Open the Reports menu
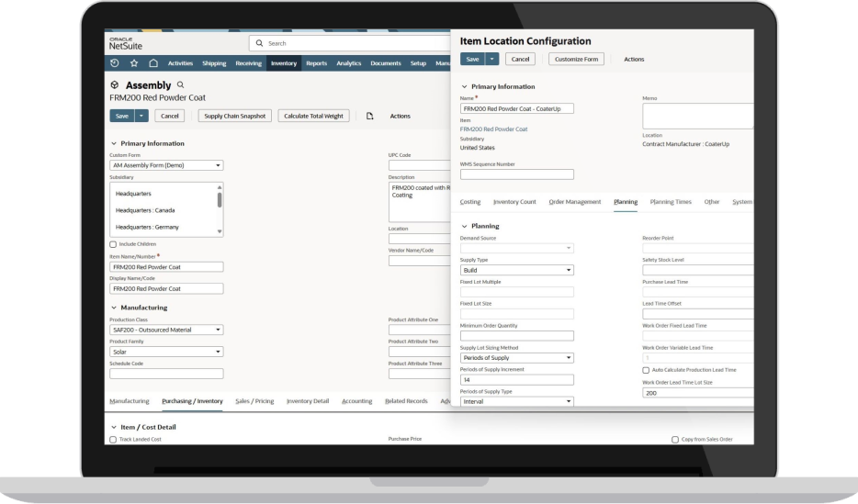 [x=316, y=63]
